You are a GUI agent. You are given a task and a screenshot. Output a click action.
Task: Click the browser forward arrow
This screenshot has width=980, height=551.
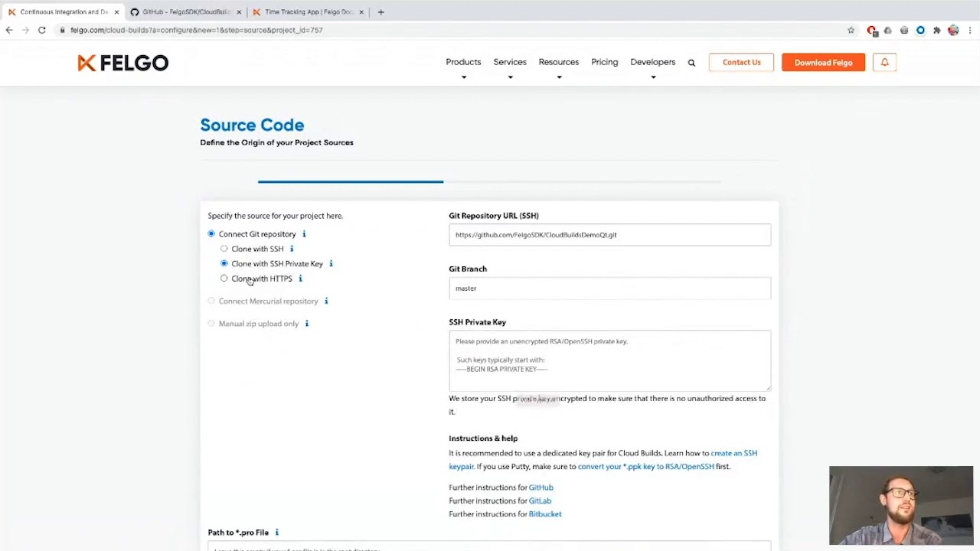point(25,30)
